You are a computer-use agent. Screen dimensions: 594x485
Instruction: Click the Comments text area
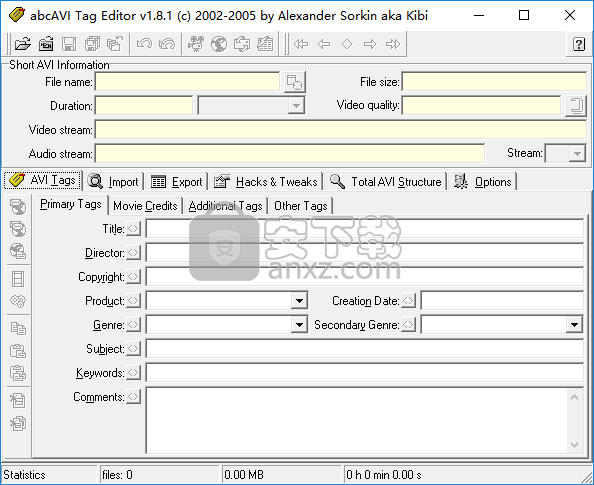(x=356, y=421)
